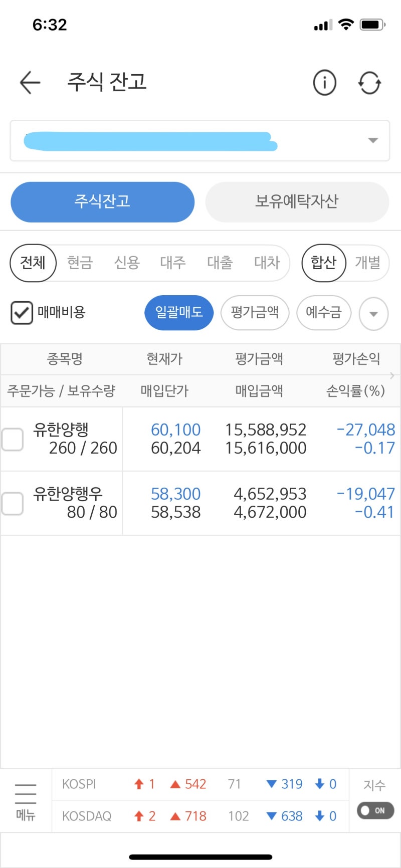Open the info popup via the ⓘ icon
Screen dimensions: 401x868
tap(324, 83)
